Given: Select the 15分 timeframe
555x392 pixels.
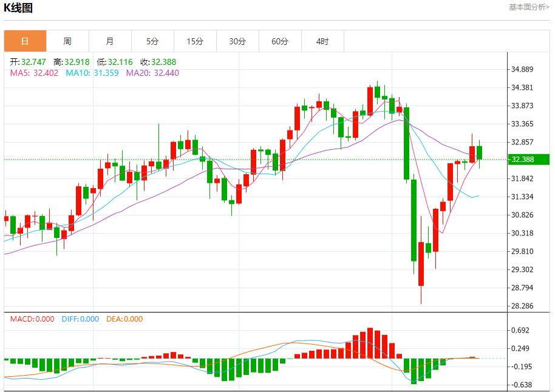Looking at the screenshot, I should click(195, 41).
